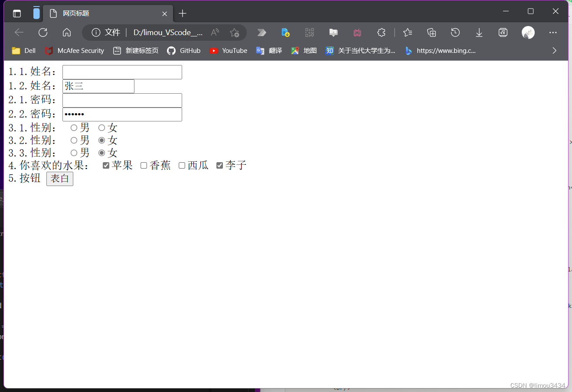The height and width of the screenshot is (392, 572).
Task: Open the extensions puzzle icon
Action: [381, 33]
